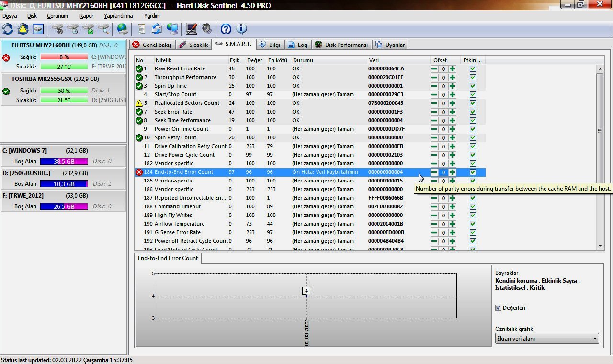Click the blue info about icon
Screen dimensions: 613x364
(241, 29)
